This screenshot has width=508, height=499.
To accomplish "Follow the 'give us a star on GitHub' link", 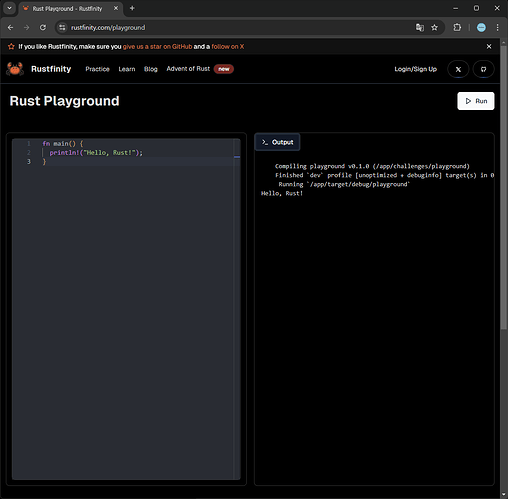I will click(x=157, y=47).
